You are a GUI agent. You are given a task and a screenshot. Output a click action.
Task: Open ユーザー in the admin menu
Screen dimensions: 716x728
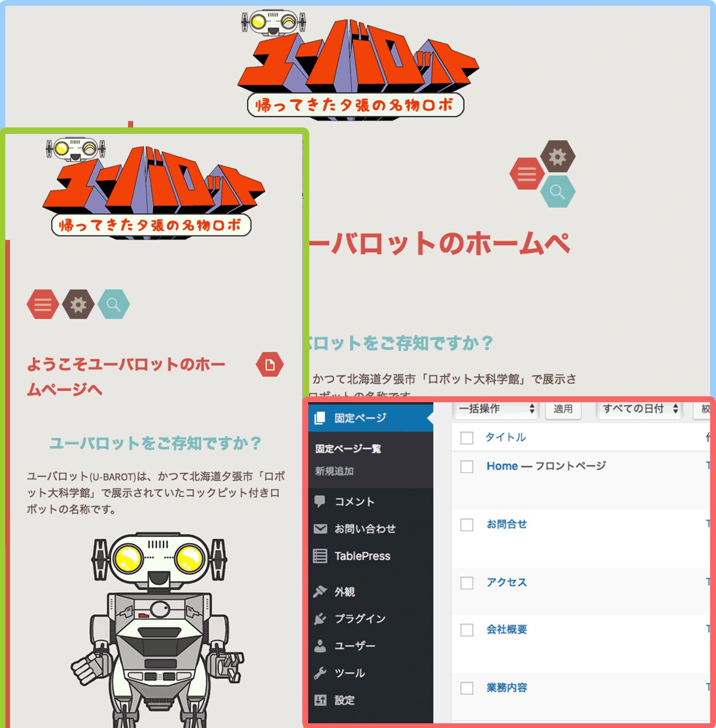371,646
